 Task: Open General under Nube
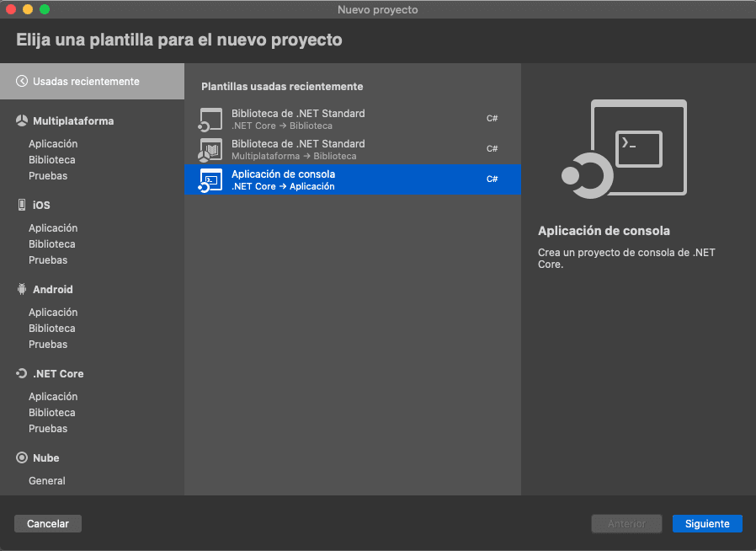pos(47,481)
